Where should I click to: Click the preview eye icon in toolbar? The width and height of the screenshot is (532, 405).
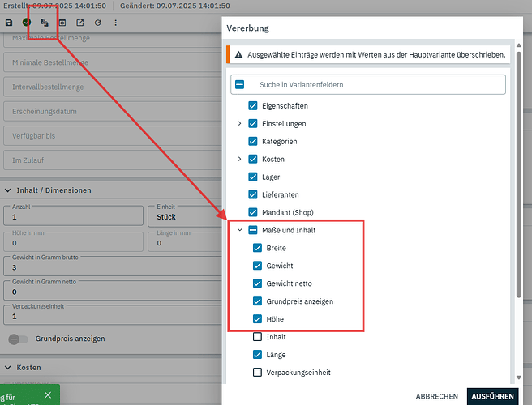click(x=62, y=23)
